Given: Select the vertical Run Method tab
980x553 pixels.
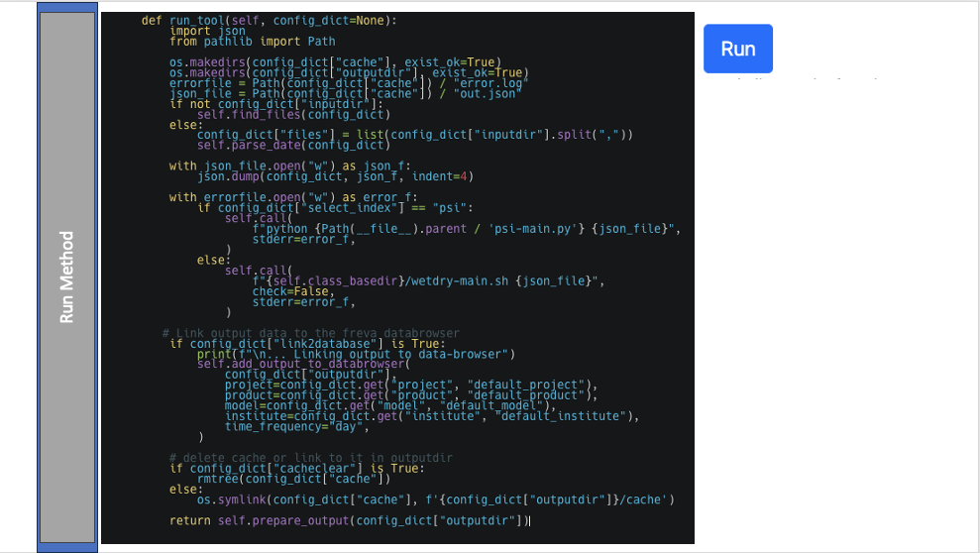Looking at the screenshot, I should tap(67, 276).
